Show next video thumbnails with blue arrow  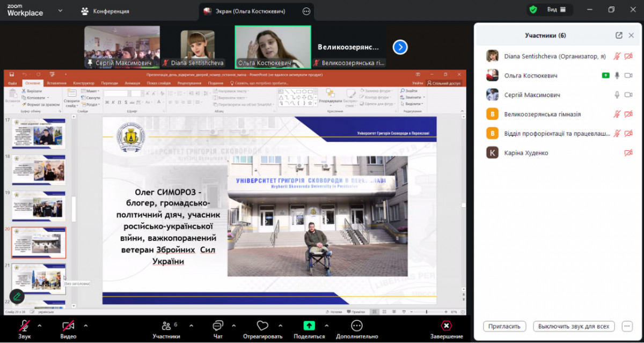point(400,47)
